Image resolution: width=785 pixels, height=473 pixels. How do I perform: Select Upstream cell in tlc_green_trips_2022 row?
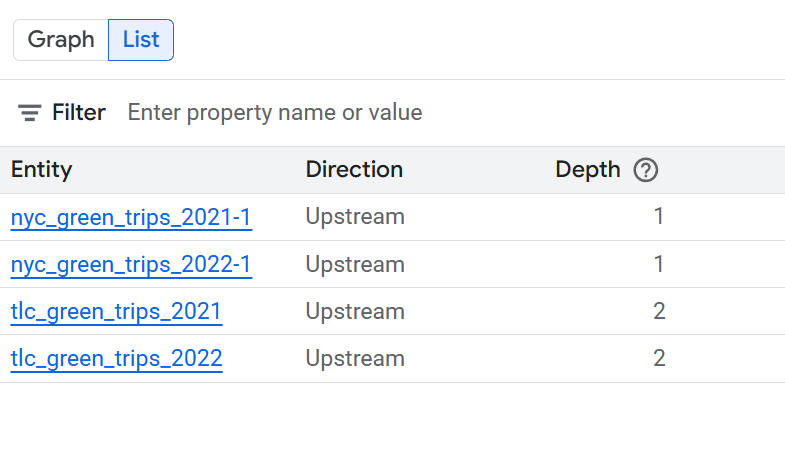pos(355,359)
